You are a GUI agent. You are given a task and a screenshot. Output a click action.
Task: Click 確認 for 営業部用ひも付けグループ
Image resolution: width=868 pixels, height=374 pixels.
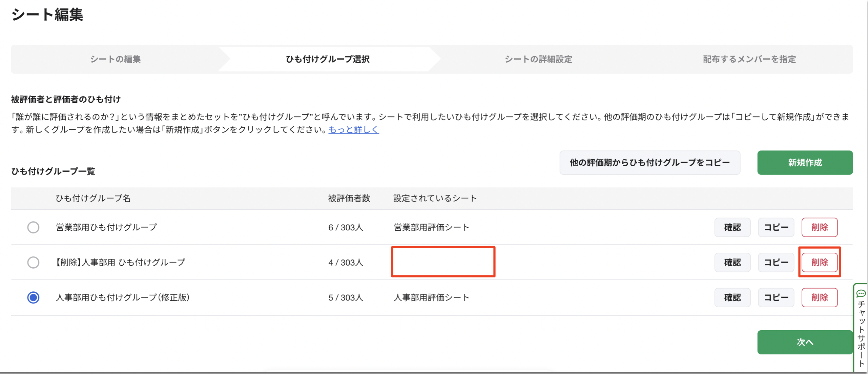(x=732, y=227)
